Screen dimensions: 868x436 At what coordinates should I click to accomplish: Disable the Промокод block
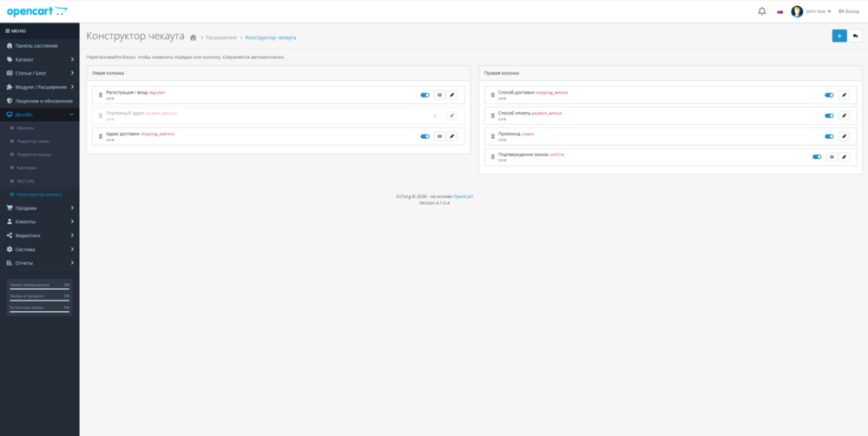pos(829,136)
